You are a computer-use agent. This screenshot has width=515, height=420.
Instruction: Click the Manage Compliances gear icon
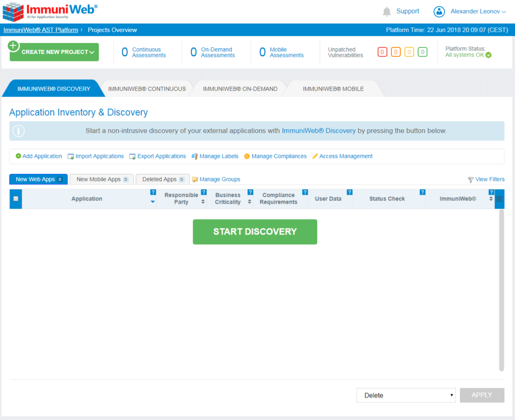click(246, 156)
